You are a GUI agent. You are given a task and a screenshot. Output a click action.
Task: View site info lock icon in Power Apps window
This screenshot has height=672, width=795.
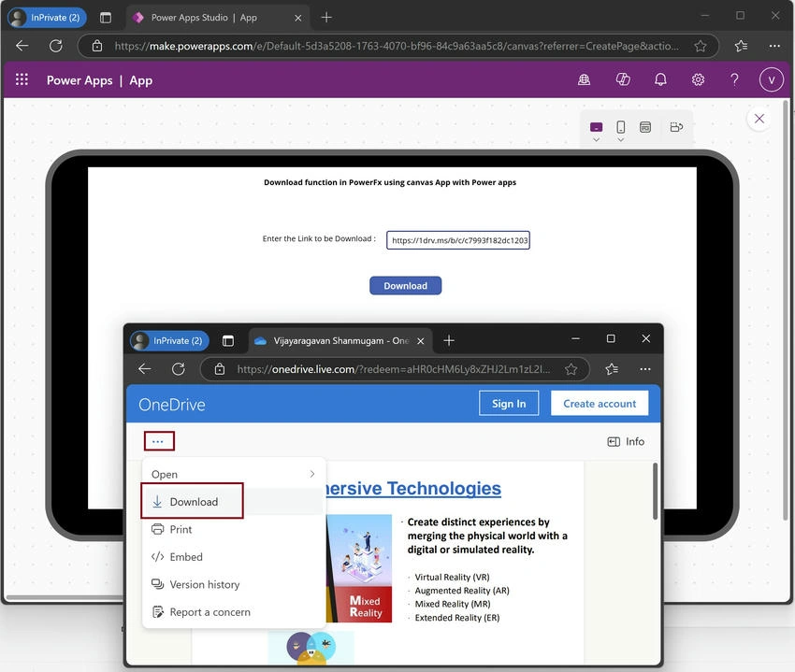coord(97,46)
